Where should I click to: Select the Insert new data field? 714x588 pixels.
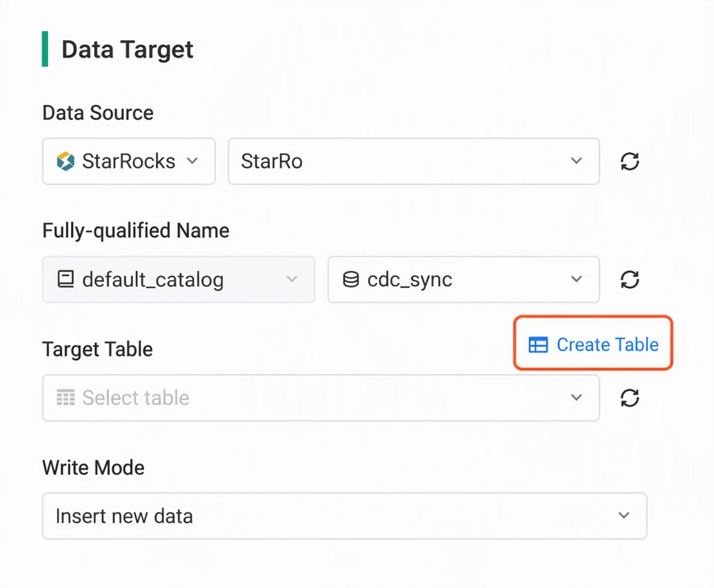(x=344, y=516)
